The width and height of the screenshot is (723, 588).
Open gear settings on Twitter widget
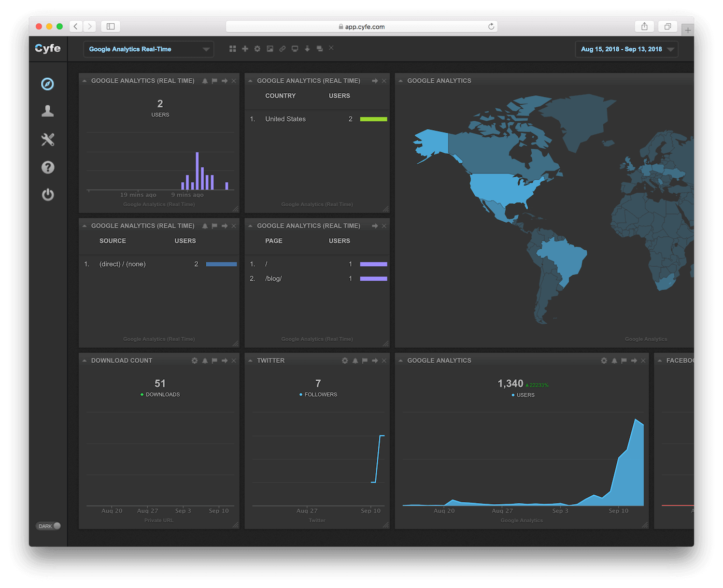[345, 361]
